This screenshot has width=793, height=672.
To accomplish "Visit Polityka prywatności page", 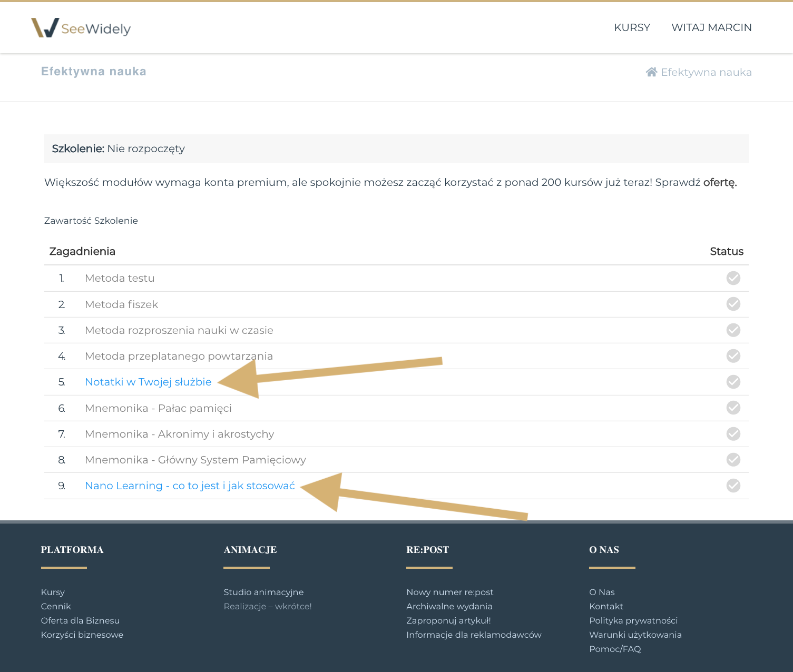I will [633, 620].
